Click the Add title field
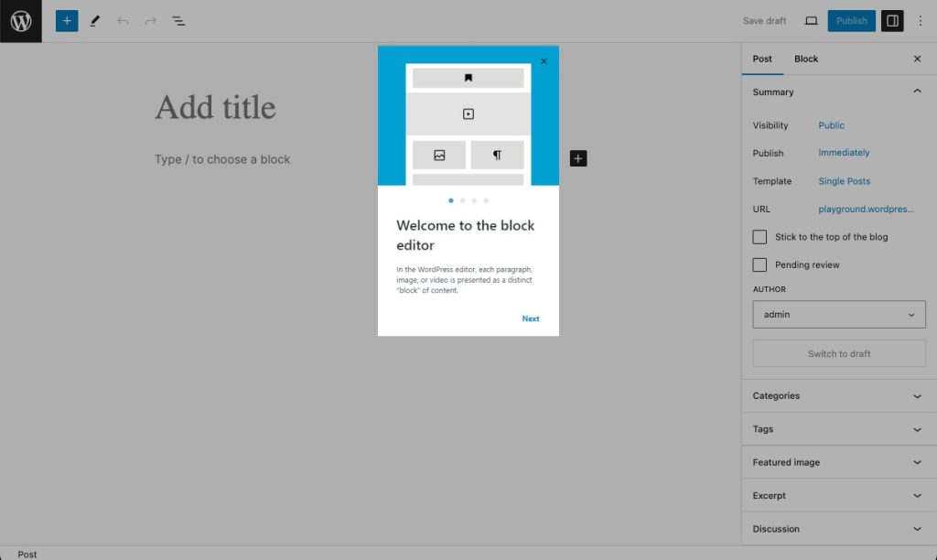 coord(215,108)
